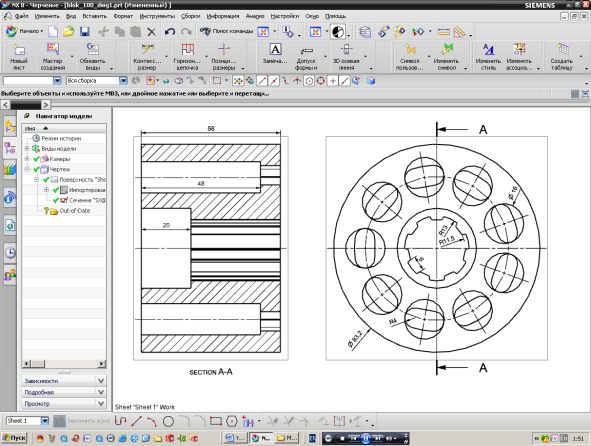
Task: Stop playback in the taskbar media player
Action: pyautogui.click(x=342, y=438)
